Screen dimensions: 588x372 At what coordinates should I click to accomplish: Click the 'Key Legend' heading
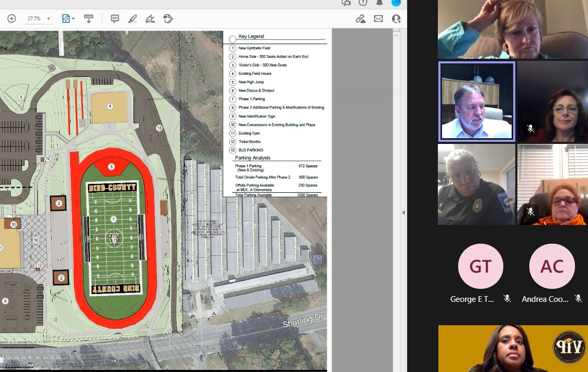251,36
